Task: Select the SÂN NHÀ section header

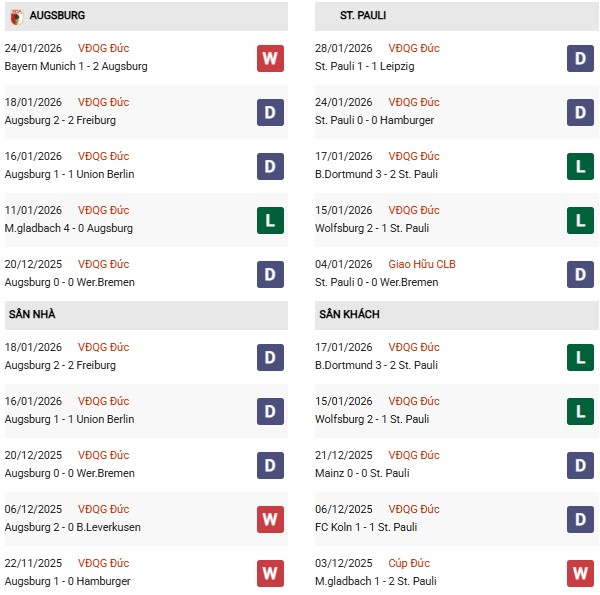Action: point(32,314)
